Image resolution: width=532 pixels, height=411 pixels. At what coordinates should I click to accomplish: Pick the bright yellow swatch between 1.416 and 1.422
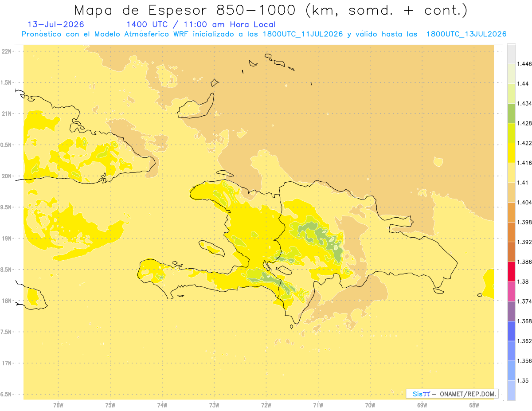pyautogui.click(x=511, y=153)
